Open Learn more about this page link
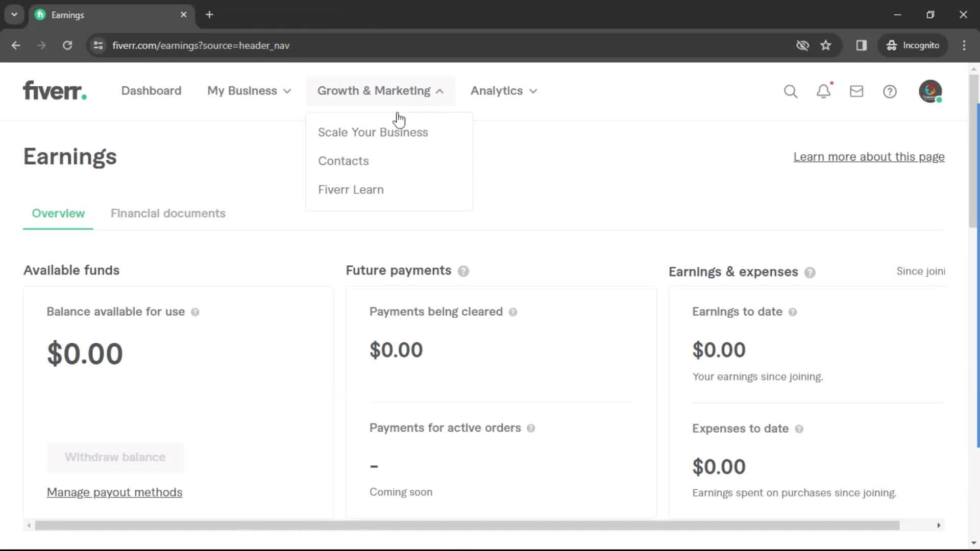 (x=869, y=156)
